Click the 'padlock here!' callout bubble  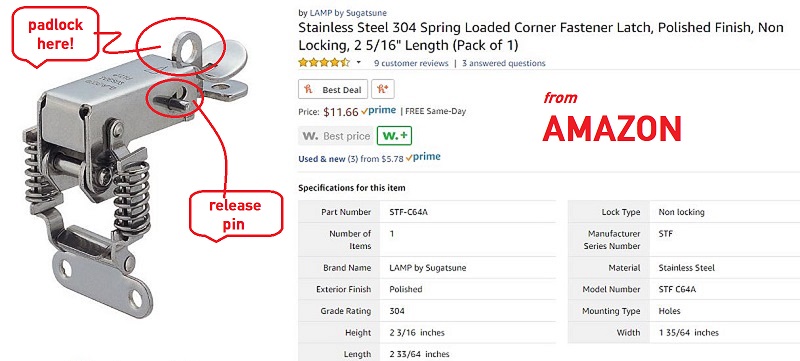pyautogui.click(x=55, y=35)
